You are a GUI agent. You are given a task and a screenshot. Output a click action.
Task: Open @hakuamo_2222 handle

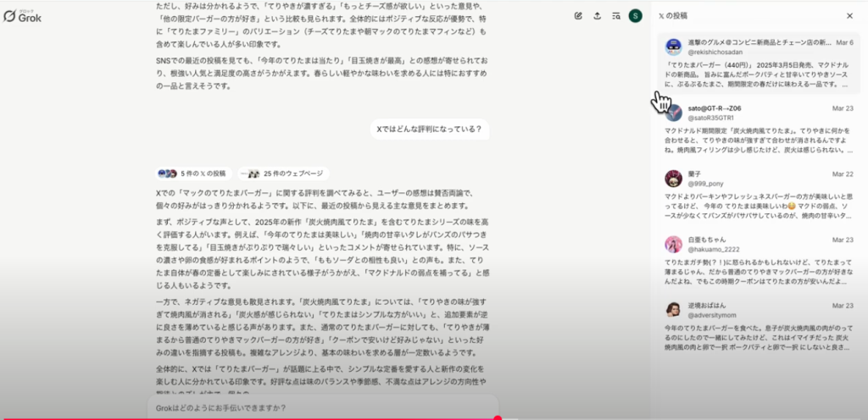[x=714, y=249]
